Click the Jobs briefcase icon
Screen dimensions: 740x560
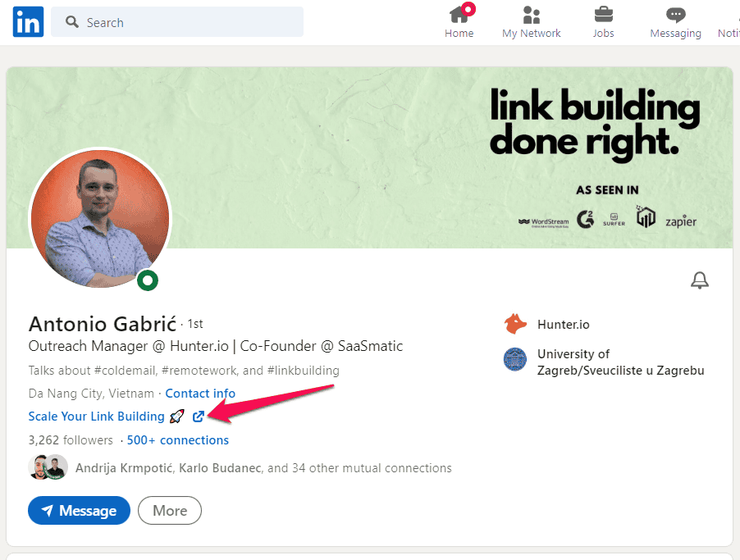pos(603,15)
